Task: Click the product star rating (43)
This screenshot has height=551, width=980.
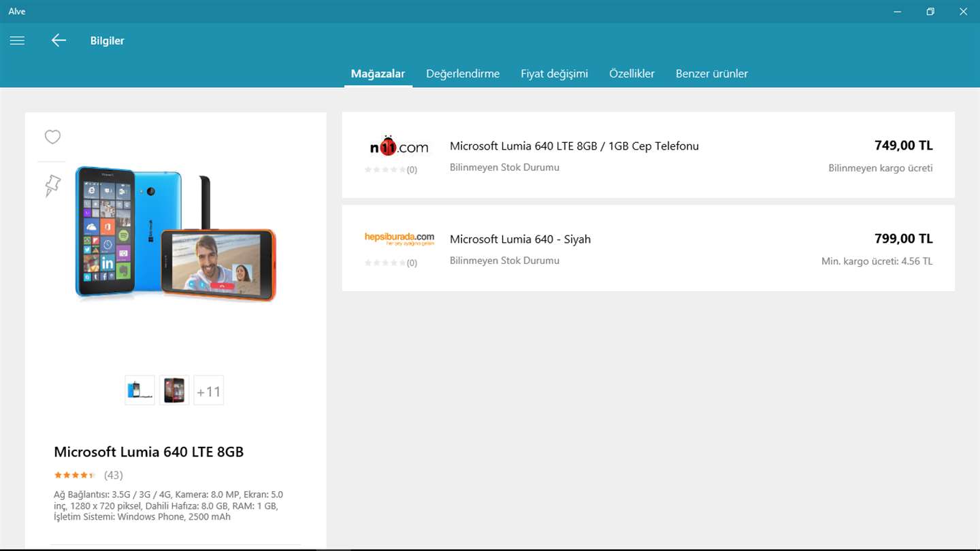Action: point(88,475)
